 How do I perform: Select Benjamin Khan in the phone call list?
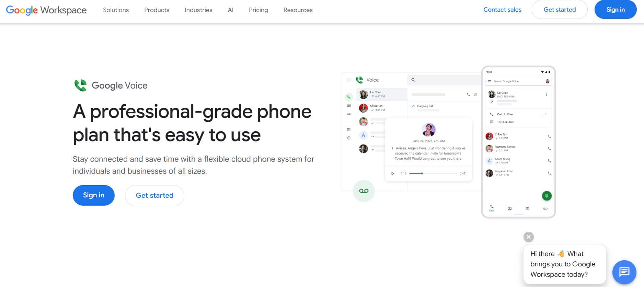[518, 173]
